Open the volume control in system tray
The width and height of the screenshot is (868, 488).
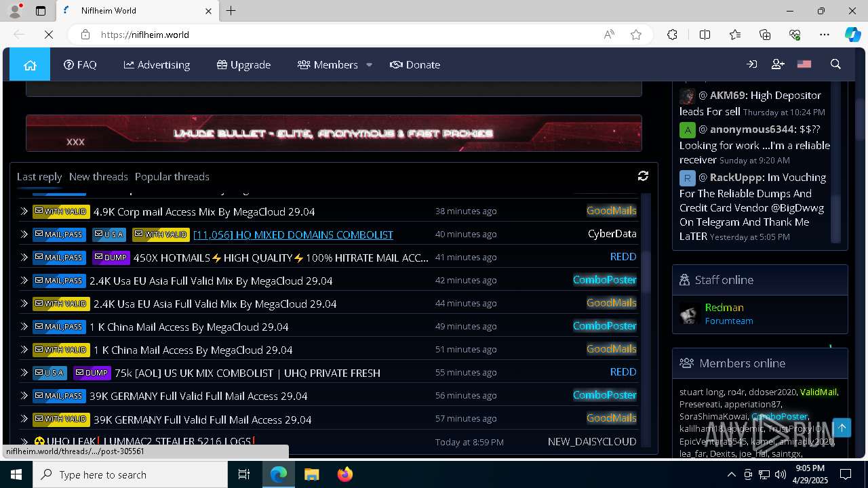pos(780,474)
